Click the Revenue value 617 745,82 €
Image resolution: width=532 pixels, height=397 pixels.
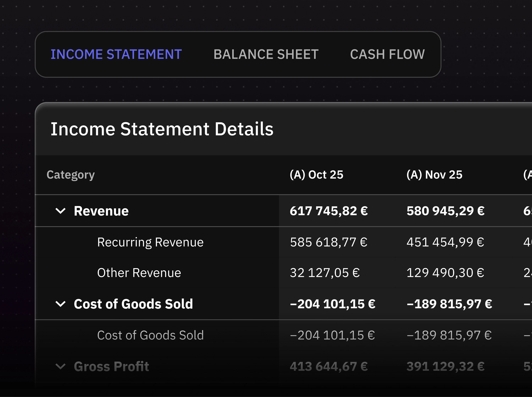pyautogui.click(x=329, y=211)
